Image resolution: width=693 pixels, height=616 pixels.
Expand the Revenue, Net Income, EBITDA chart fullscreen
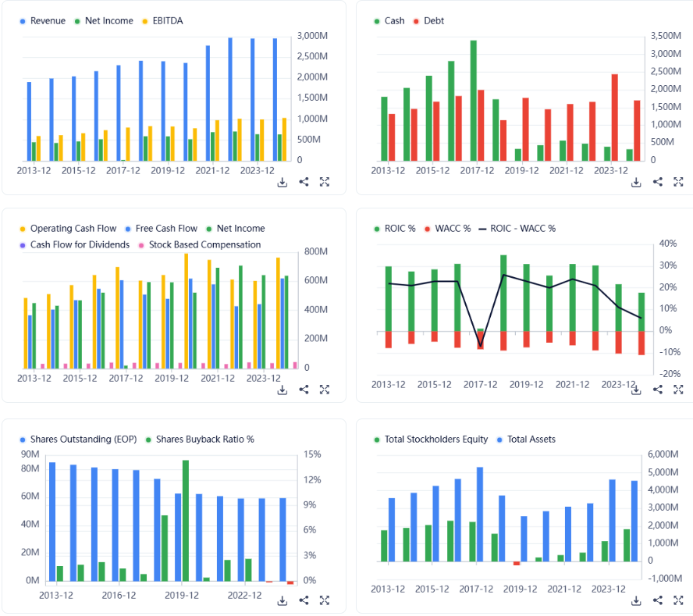(x=325, y=182)
